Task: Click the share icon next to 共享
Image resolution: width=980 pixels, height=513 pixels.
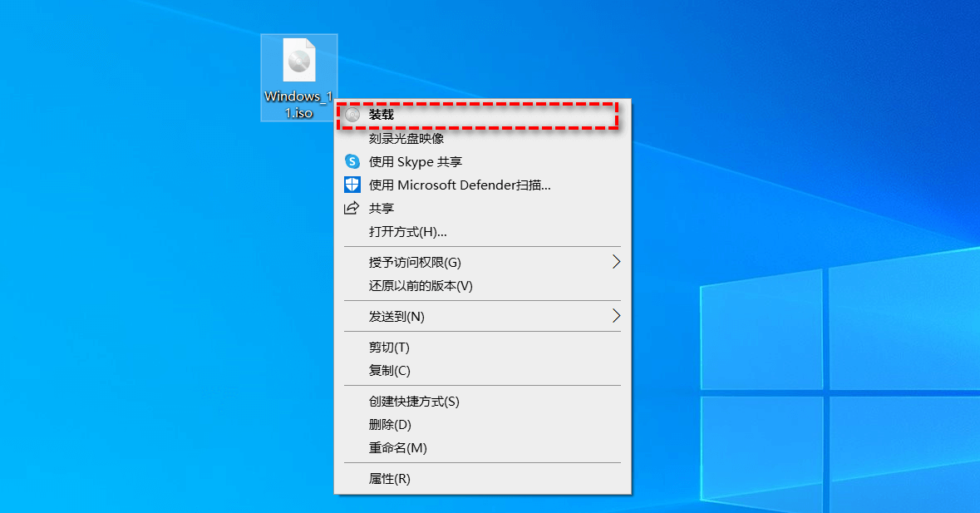Action: tap(352, 208)
